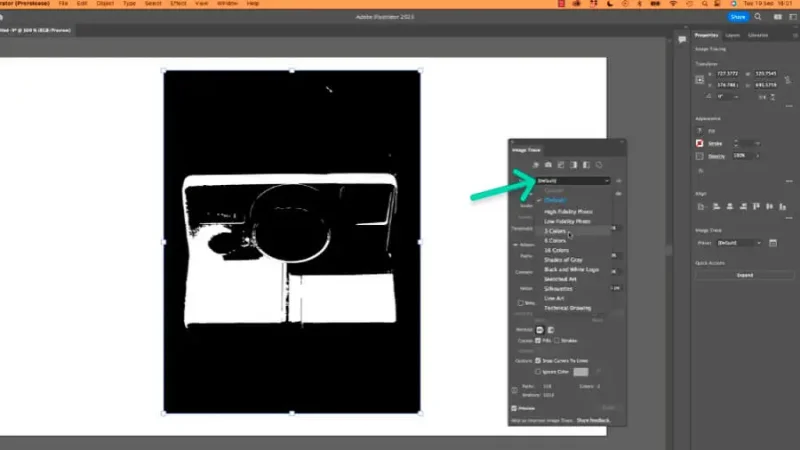The width and height of the screenshot is (800, 450).
Task: Open the Preset dropdown in Image Trace panel
Action: 572,181
